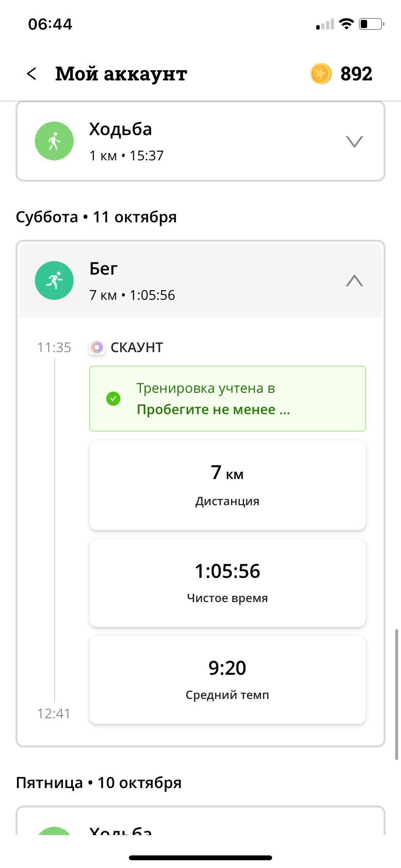Tap the Wi-Fi status icon

click(346, 24)
